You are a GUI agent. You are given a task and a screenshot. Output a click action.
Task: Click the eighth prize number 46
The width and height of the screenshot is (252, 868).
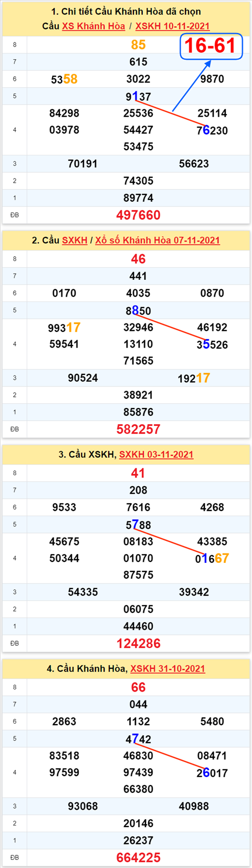pos(139,259)
